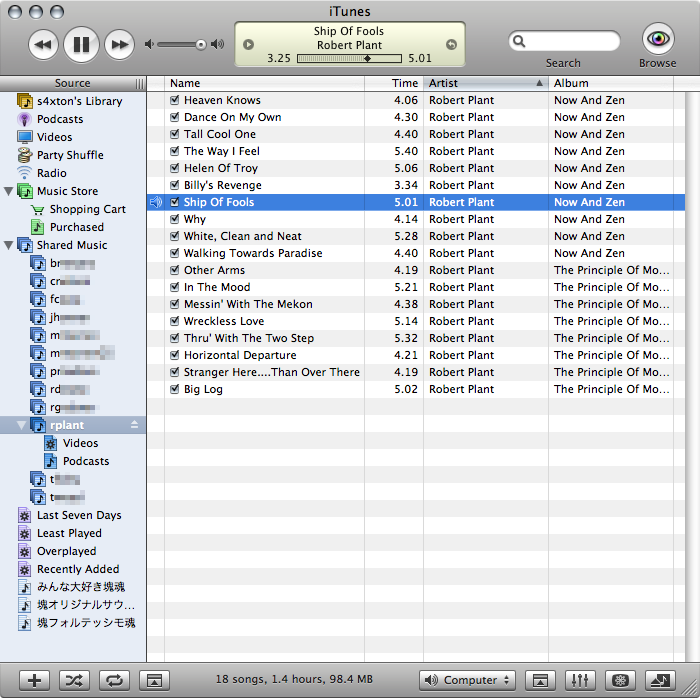Pause the currently playing song
Screen dimensions: 700x698
[81, 44]
